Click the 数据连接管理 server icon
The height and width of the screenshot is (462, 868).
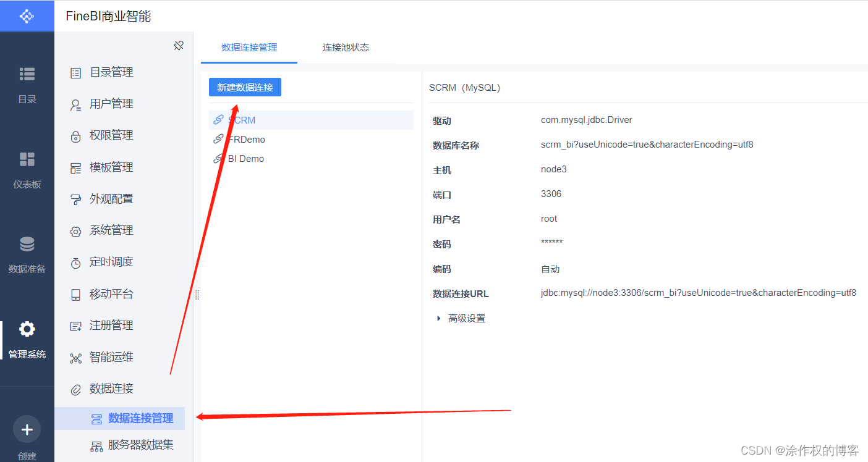pos(96,419)
